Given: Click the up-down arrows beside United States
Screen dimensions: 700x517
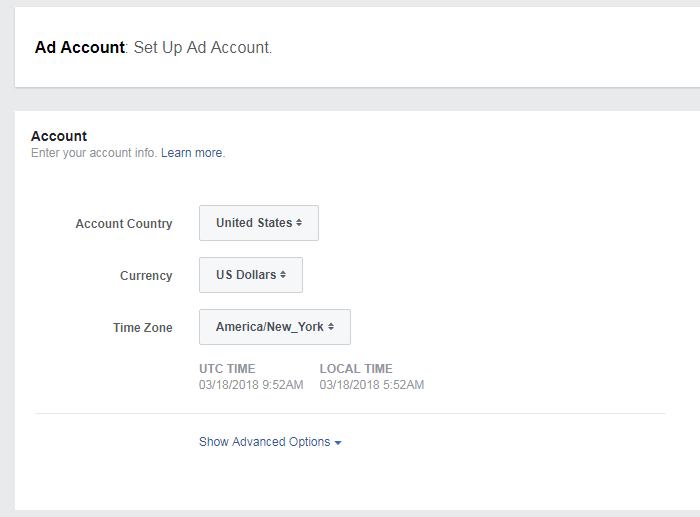Looking at the screenshot, I should click(x=299, y=223).
